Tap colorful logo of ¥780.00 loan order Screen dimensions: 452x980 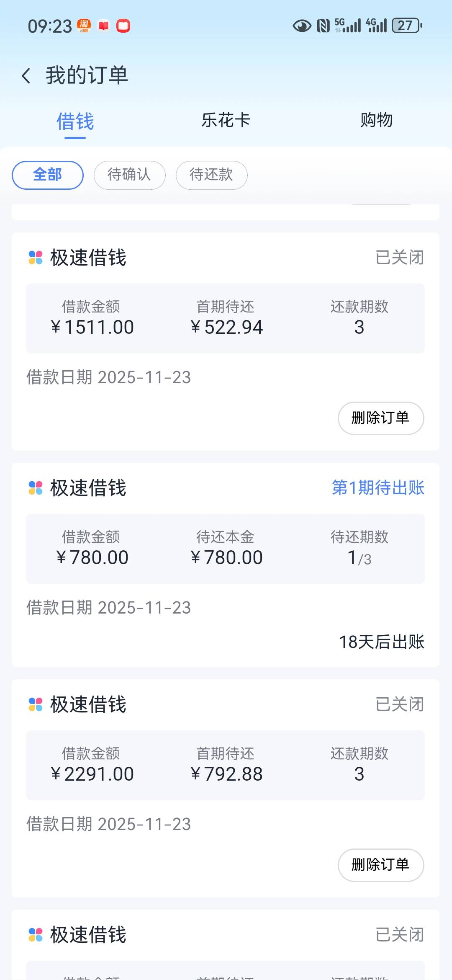pyautogui.click(x=36, y=488)
